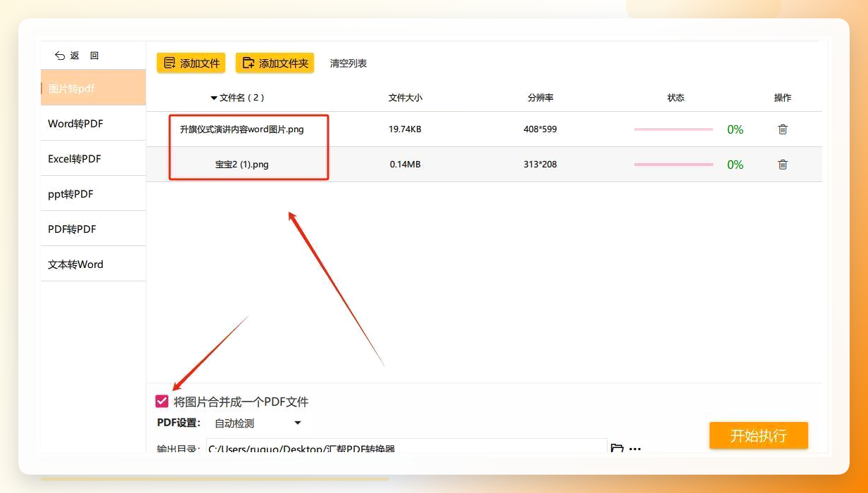The width and height of the screenshot is (868, 493).
Task: Click the 0.14MB file size cell
Action: tap(405, 165)
